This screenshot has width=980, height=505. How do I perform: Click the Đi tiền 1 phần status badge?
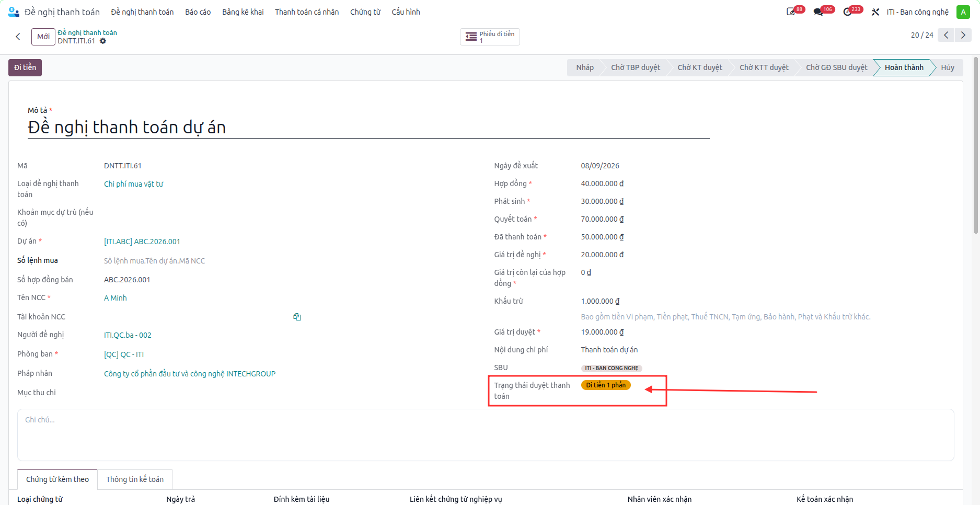606,385
